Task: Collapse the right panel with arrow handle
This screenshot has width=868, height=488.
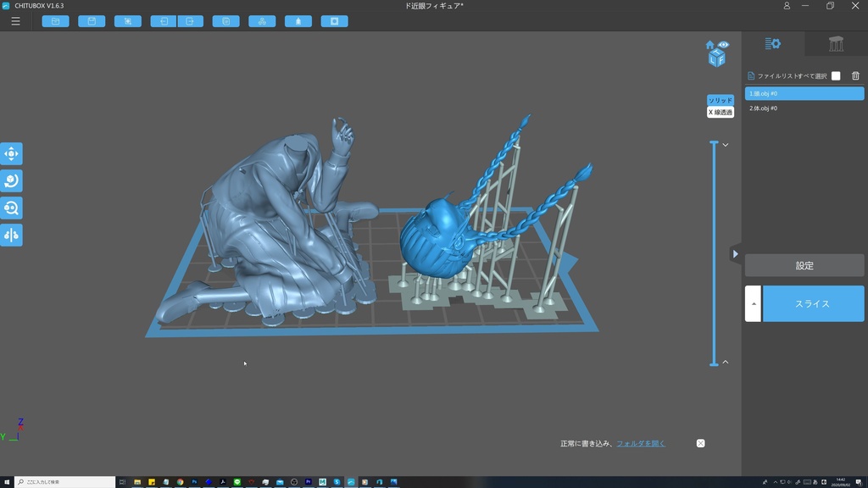Action: pos(735,254)
